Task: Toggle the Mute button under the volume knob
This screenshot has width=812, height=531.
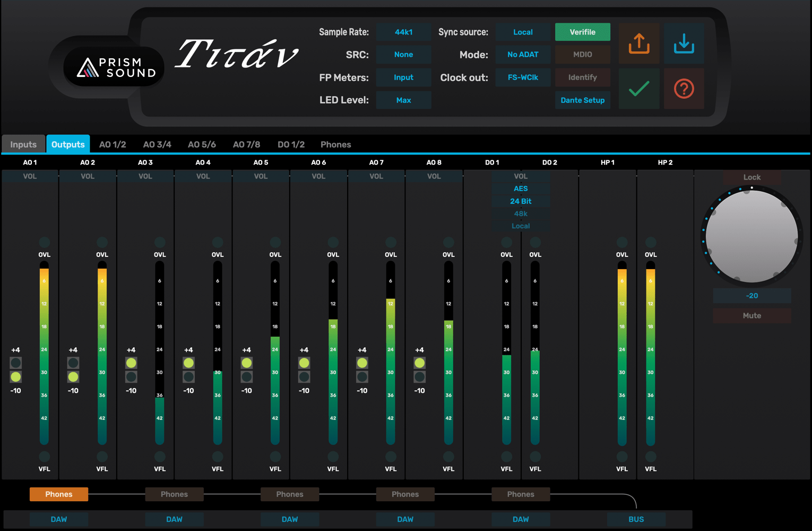Action: [x=751, y=315]
